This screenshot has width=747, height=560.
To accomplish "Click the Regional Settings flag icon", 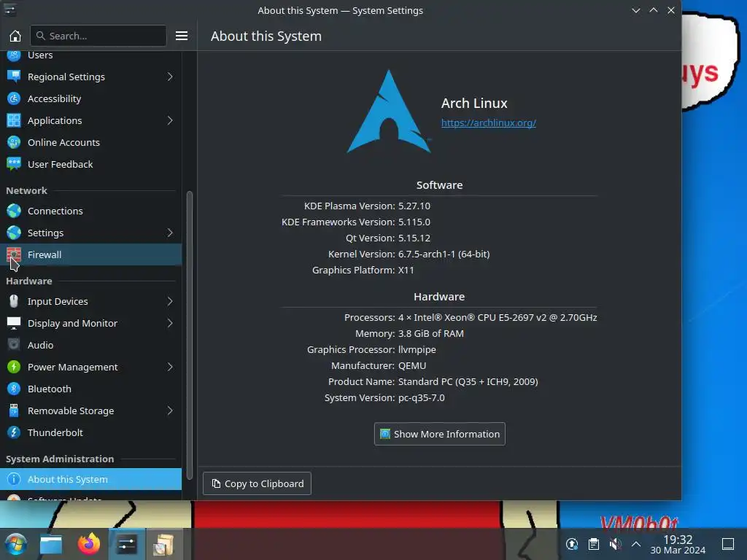I will pyautogui.click(x=14, y=77).
